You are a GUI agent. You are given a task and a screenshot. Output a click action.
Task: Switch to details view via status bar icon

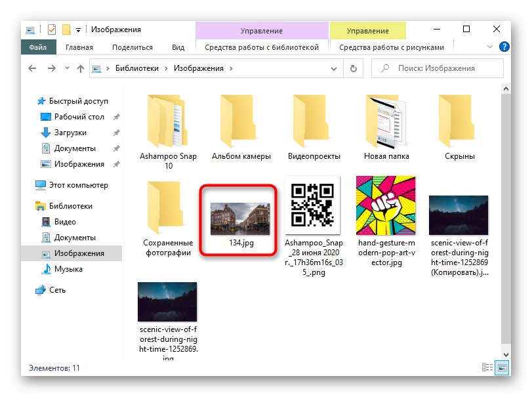[487, 367]
